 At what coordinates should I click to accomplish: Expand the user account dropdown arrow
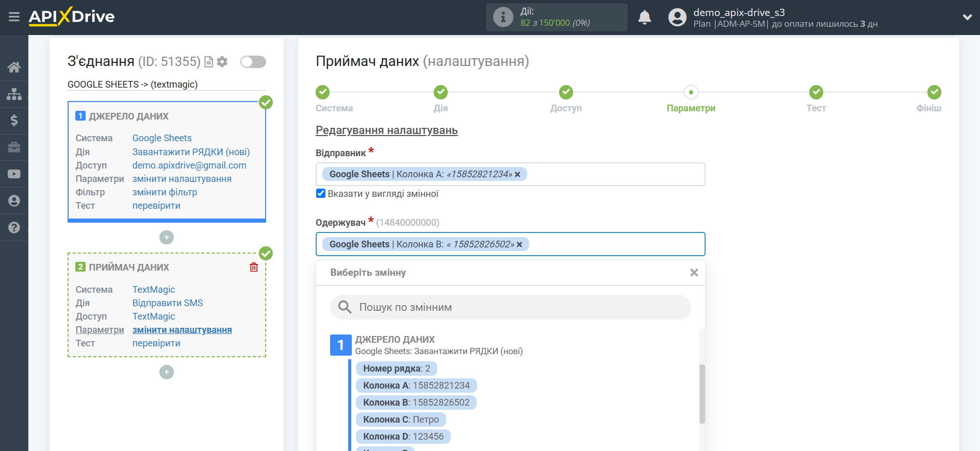pyautogui.click(x=967, y=18)
